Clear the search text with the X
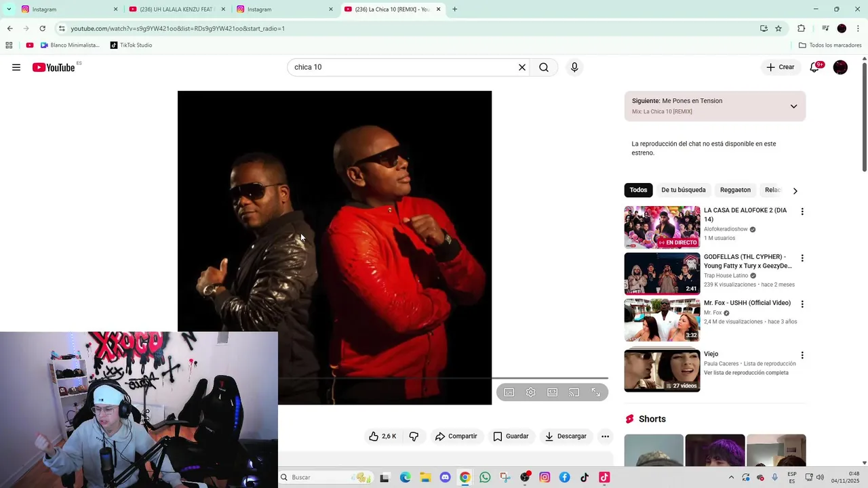The image size is (868, 488). coord(522,67)
